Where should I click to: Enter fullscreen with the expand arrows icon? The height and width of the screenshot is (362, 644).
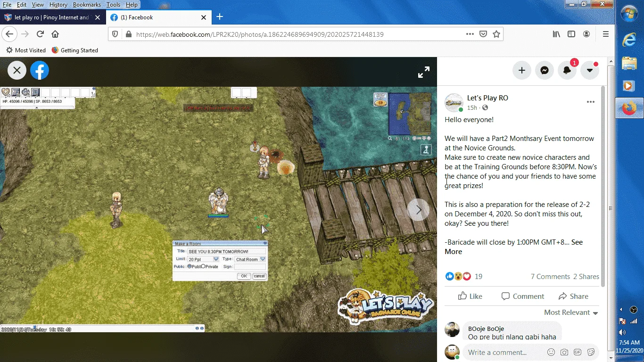(x=424, y=72)
